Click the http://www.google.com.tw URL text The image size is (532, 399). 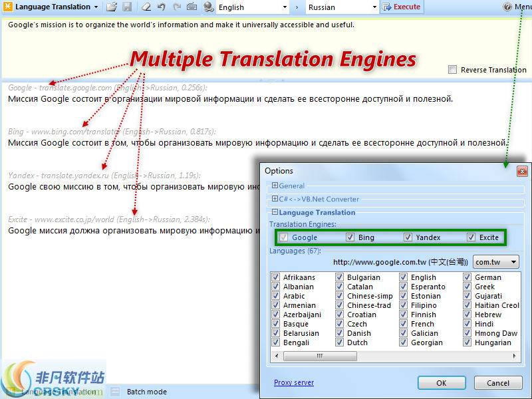(x=400, y=262)
